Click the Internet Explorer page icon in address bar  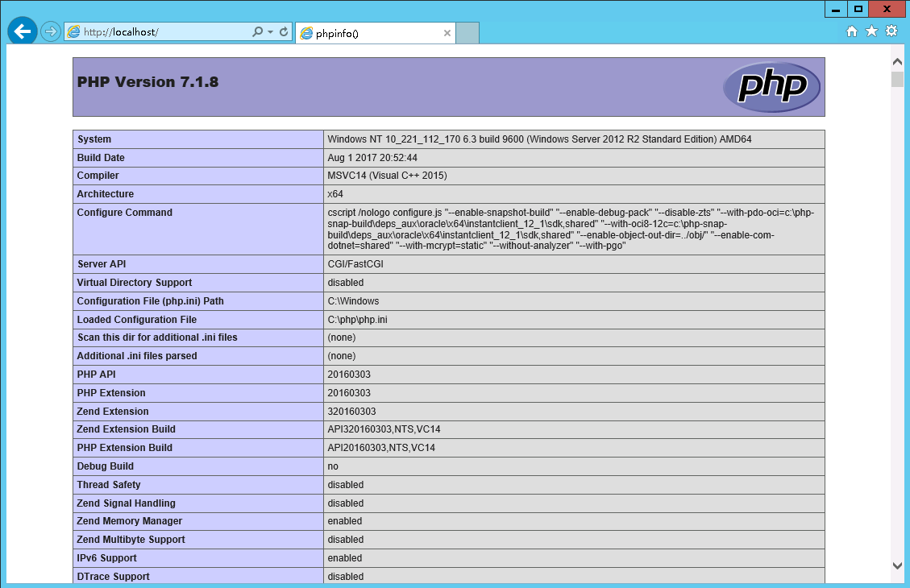(x=73, y=32)
